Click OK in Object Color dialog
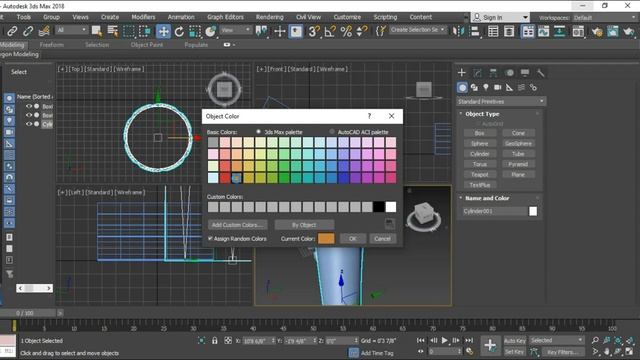The image size is (640, 360). 353,239
